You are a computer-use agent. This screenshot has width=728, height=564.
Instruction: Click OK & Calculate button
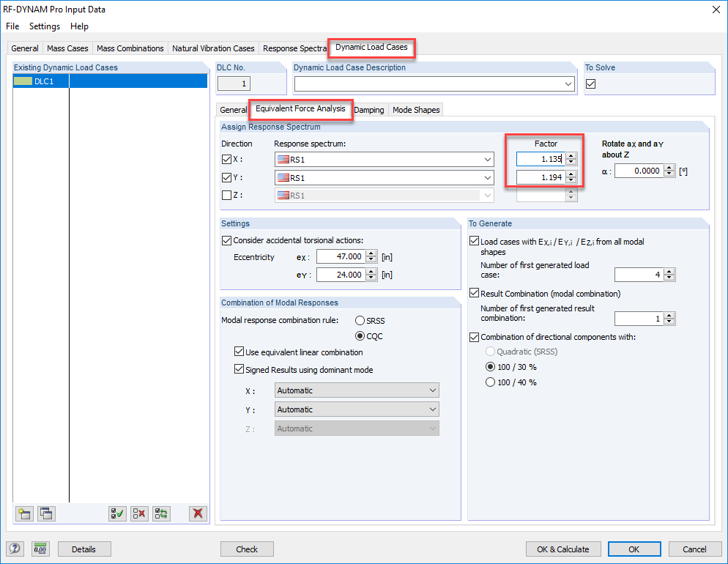(563, 549)
